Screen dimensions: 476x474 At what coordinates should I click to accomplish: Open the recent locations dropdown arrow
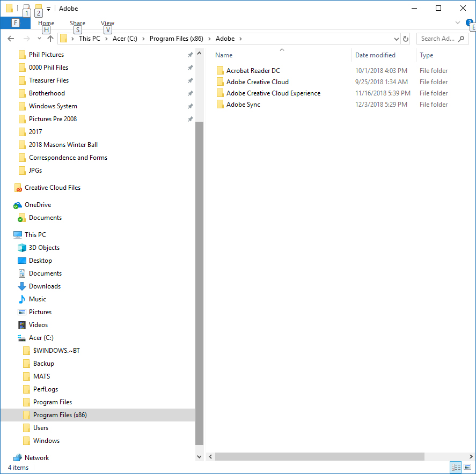coord(39,39)
